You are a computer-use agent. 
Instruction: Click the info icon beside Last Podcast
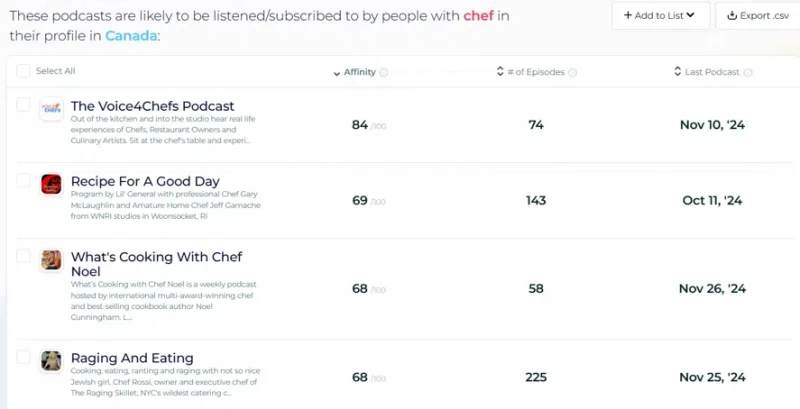click(x=747, y=72)
